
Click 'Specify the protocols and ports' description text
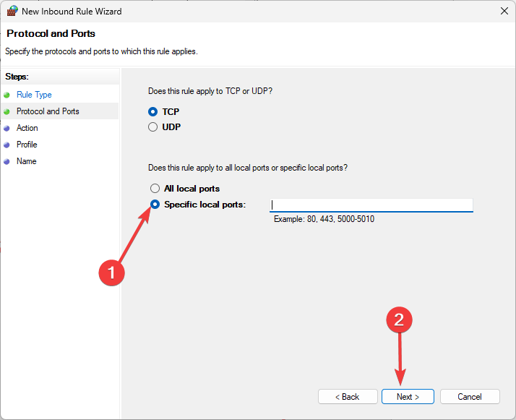coord(101,51)
